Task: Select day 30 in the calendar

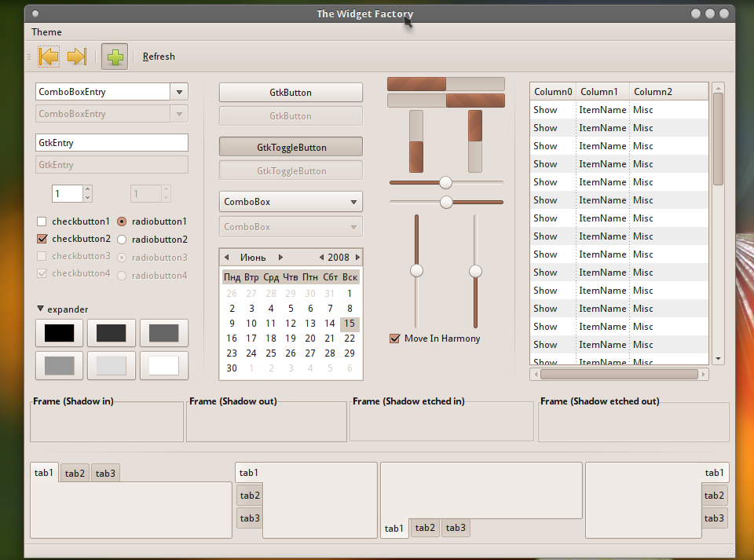Action: [232, 368]
